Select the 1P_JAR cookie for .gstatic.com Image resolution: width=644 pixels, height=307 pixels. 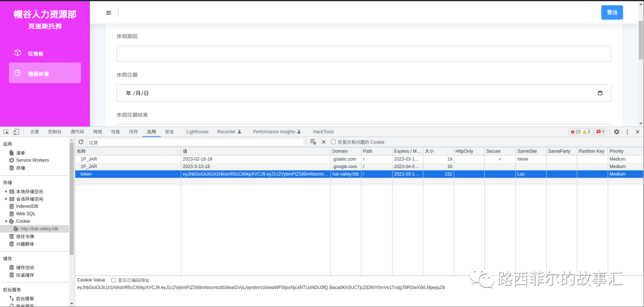pyautogui.click(x=359, y=159)
